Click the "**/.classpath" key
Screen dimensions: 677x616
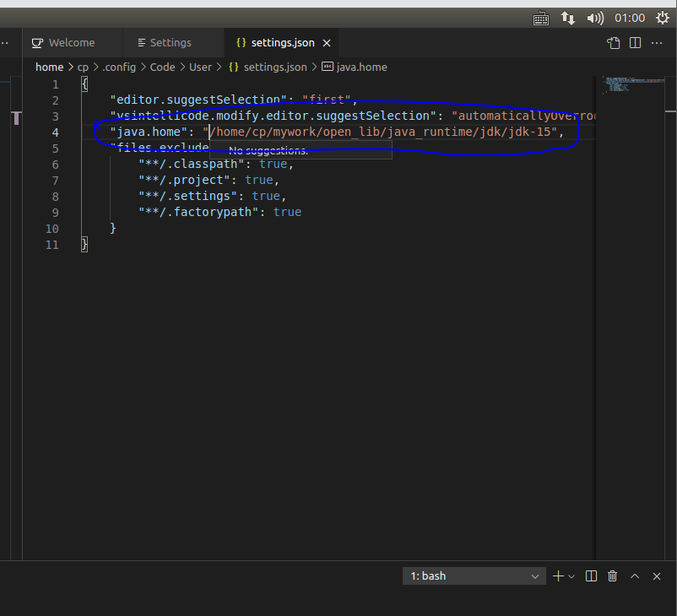pos(192,164)
